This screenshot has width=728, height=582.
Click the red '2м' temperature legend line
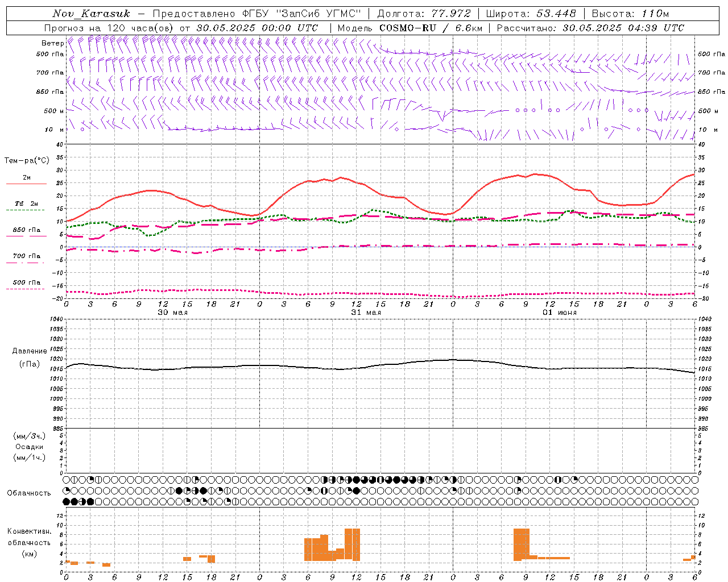pos(27,184)
